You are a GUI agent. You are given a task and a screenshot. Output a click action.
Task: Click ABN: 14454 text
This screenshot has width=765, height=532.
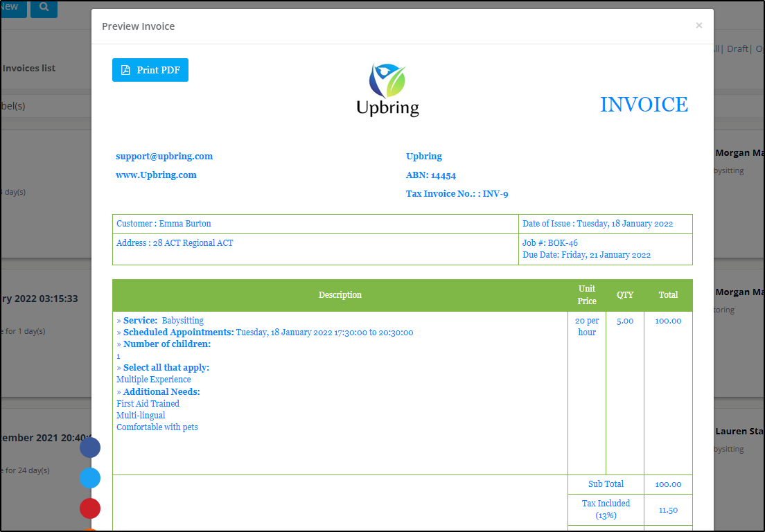pyautogui.click(x=431, y=175)
